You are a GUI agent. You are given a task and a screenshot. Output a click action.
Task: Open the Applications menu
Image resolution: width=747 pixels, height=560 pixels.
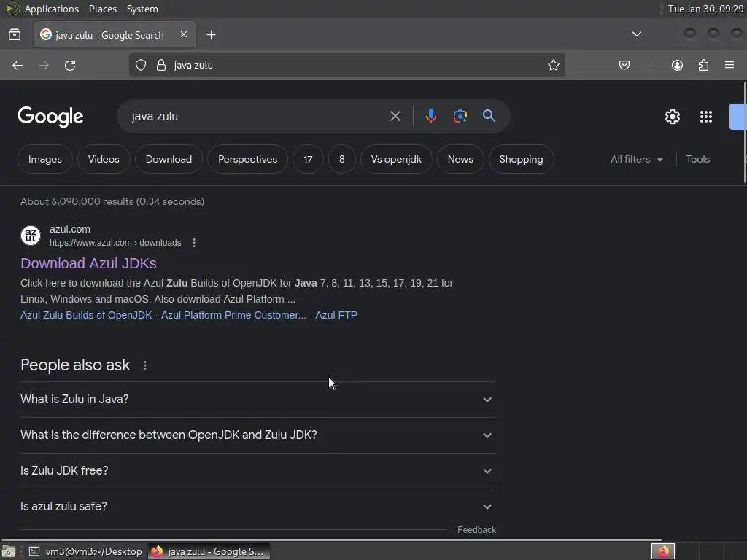pos(52,9)
